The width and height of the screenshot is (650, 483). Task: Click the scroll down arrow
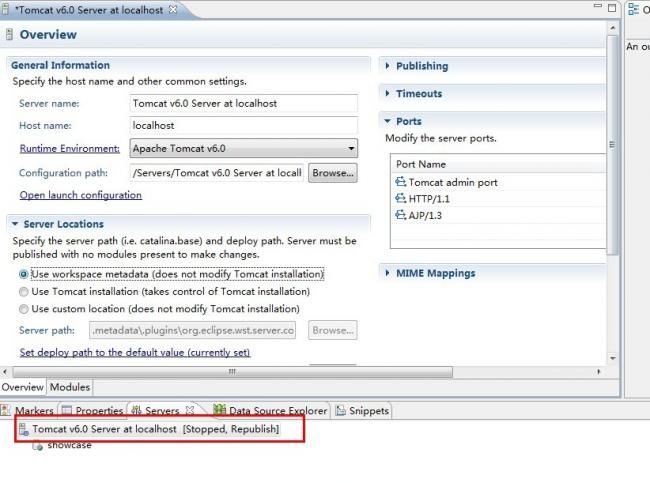pyautogui.click(x=613, y=358)
